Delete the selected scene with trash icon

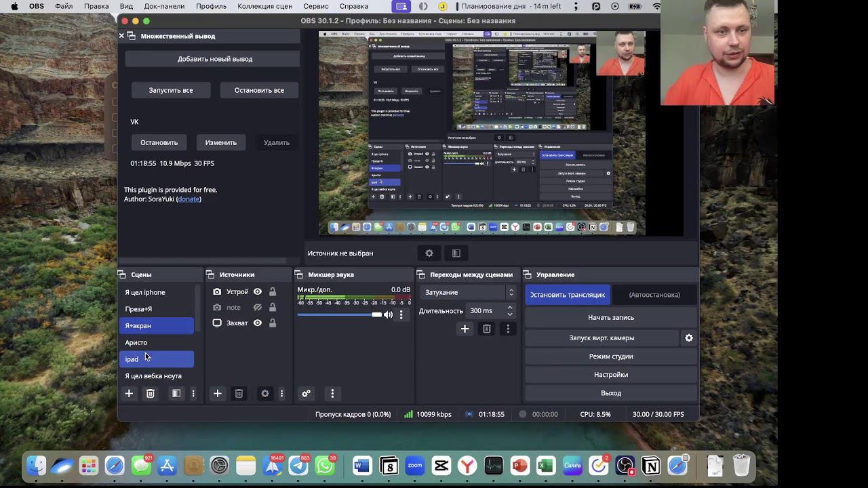(151, 393)
